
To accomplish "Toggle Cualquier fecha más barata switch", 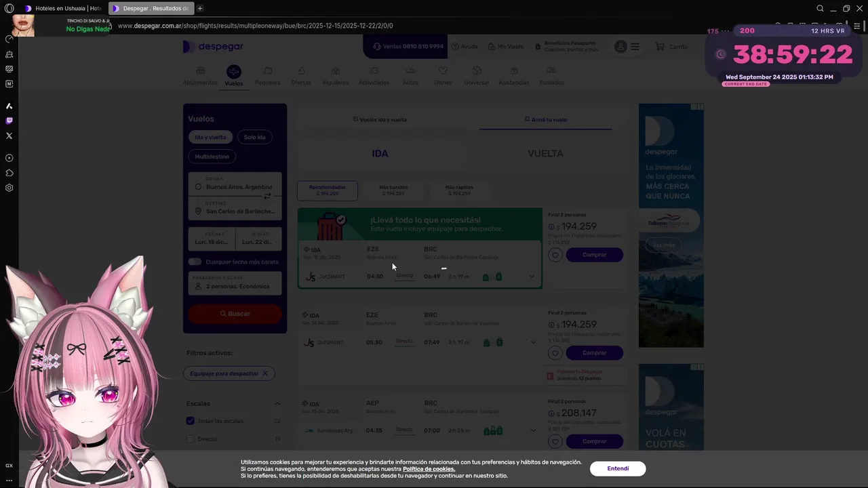I will (195, 262).
